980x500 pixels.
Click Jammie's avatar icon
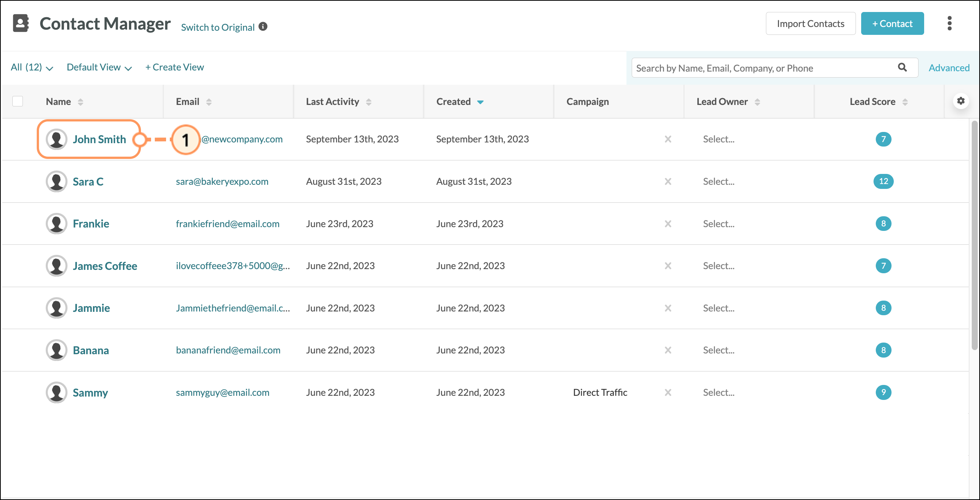57,308
